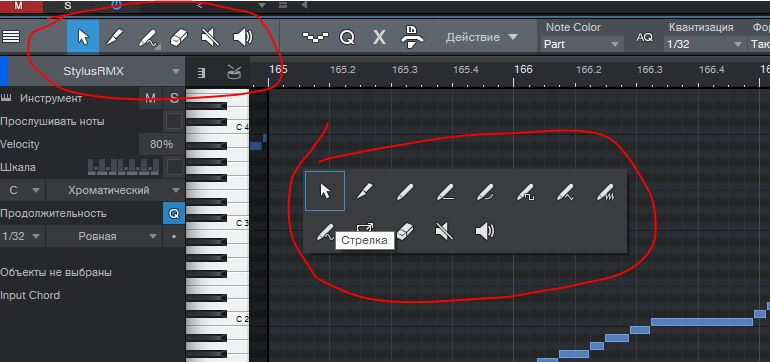Click the Mute tool in the popup palette

click(445, 231)
